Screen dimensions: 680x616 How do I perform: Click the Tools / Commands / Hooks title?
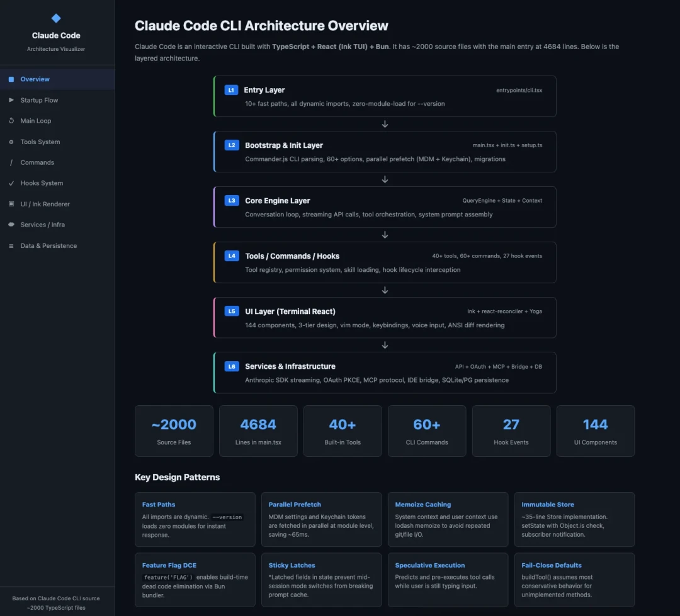tap(292, 256)
